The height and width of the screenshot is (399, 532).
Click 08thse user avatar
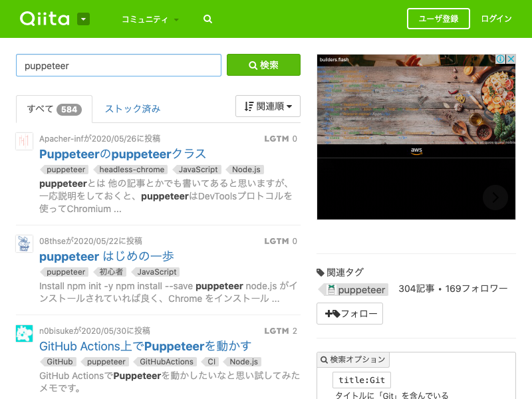click(x=24, y=243)
